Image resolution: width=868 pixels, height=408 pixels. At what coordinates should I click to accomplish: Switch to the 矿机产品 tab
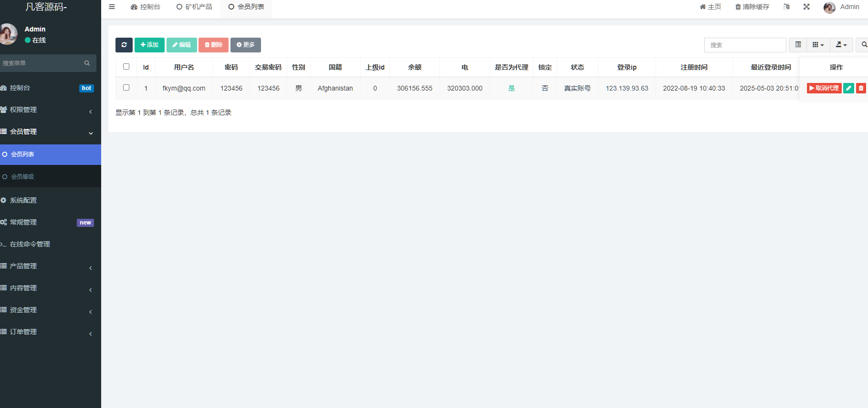(x=194, y=7)
